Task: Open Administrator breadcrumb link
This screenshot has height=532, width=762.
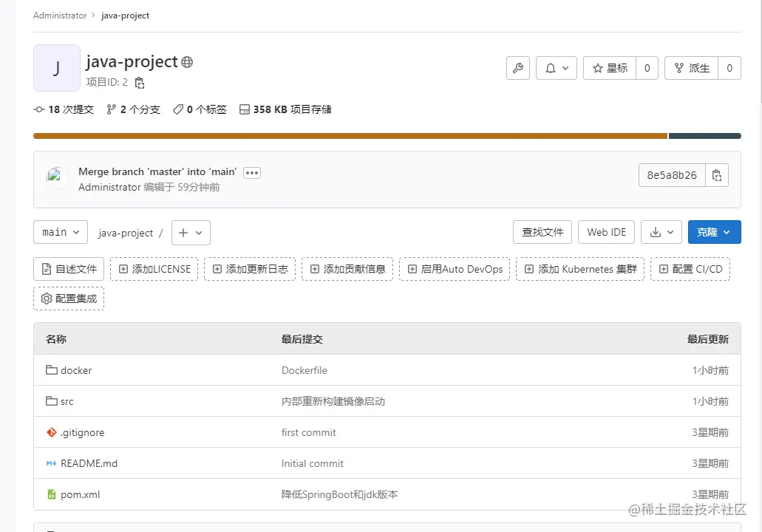Action: pos(60,16)
